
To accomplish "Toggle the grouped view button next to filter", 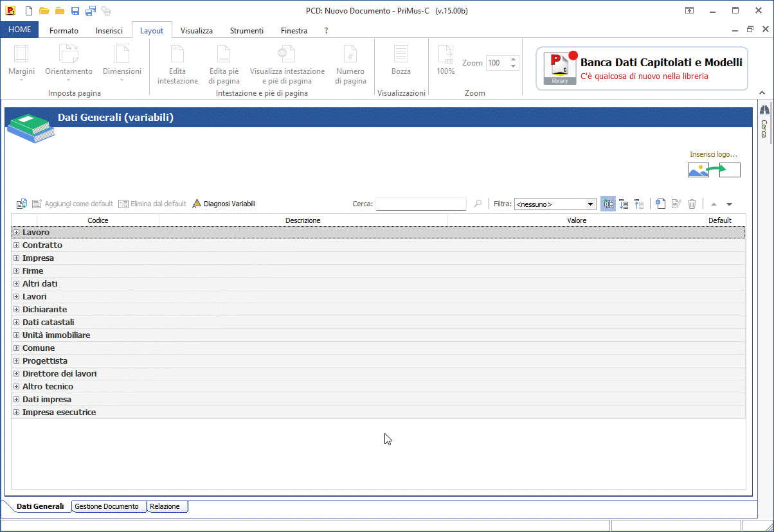I will 607,204.
